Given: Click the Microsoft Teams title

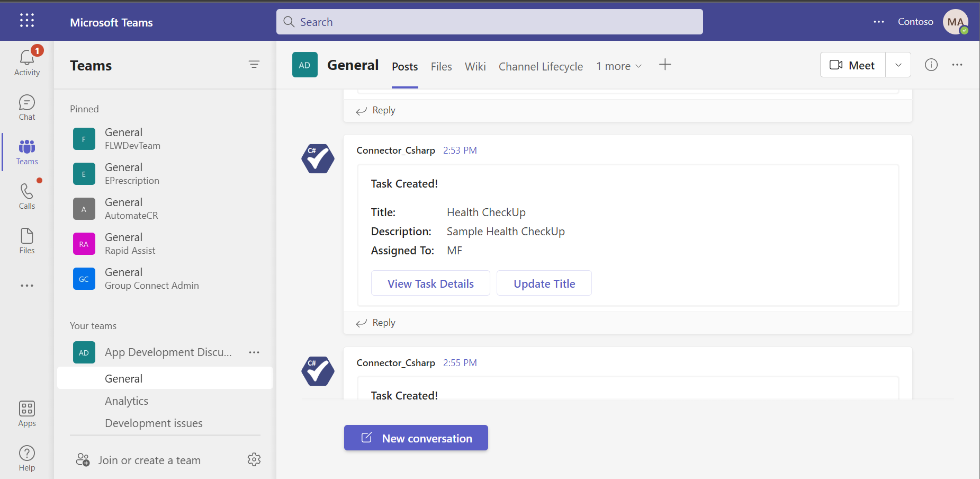Looking at the screenshot, I should (x=112, y=22).
